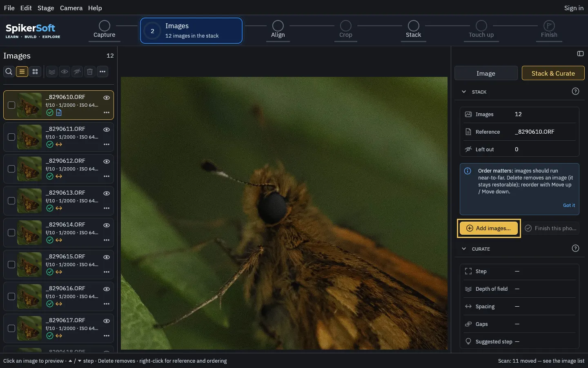This screenshot has width=588, height=368.
Task: Dismiss the tip with Got it
Action: tap(569, 205)
